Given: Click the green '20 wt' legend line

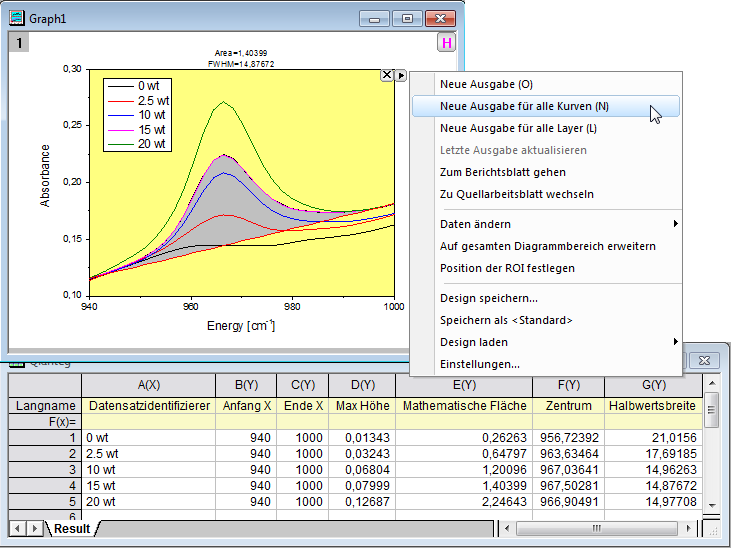Looking at the screenshot, I should pyautogui.click(x=121, y=145).
